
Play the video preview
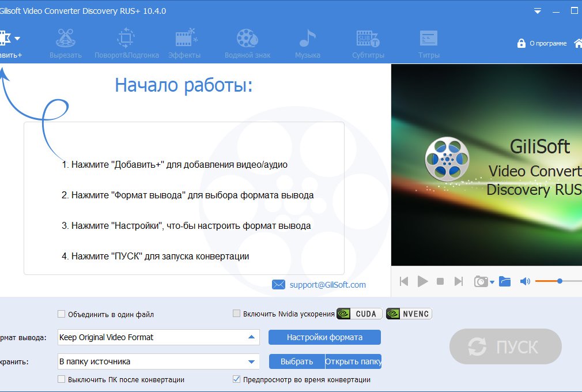coord(422,281)
